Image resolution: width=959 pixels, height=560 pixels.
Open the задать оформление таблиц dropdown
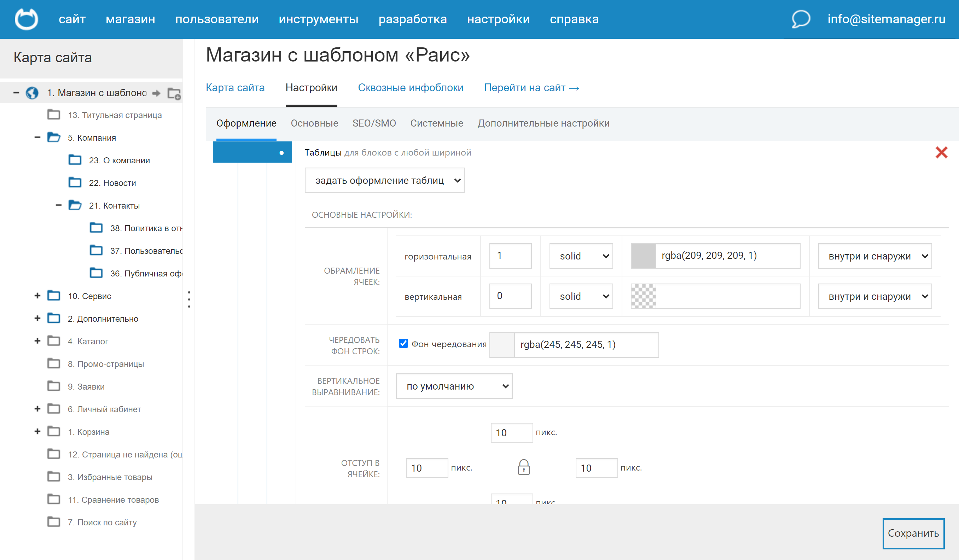pos(384,180)
